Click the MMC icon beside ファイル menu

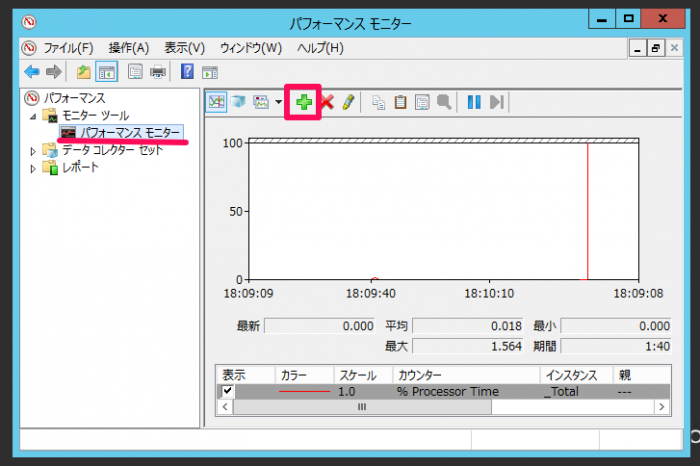29,48
